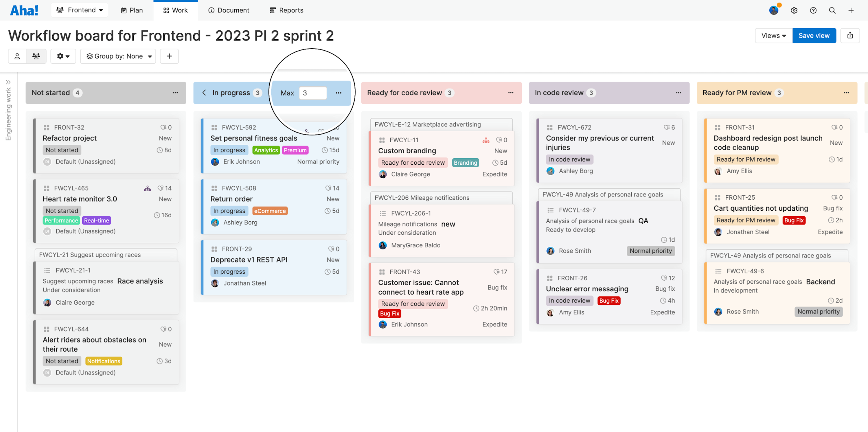Open the In progress column overflow menu
This screenshot has height=432, width=868.
click(x=339, y=93)
